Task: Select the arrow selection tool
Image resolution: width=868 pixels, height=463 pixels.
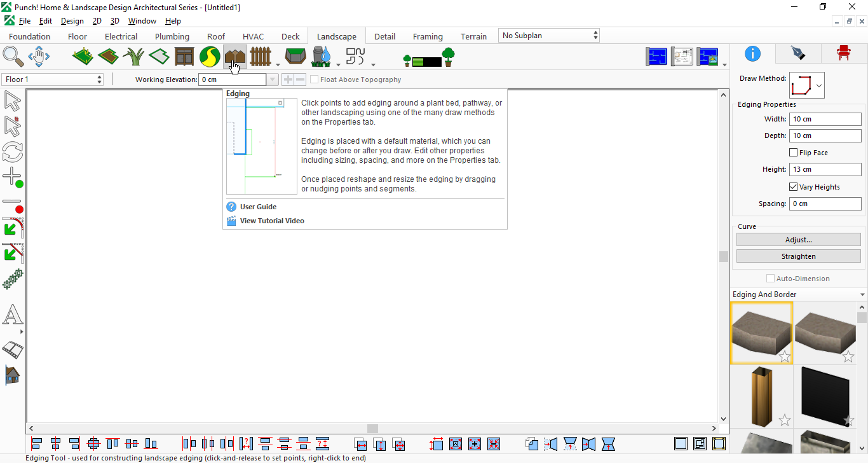Action: pyautogui.click(x=13, y=101)
